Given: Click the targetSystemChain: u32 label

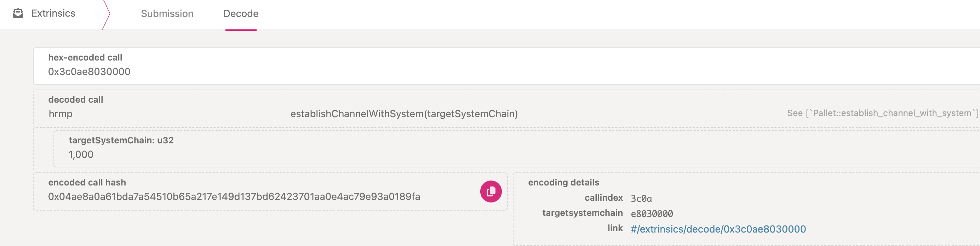Looking at the screenshot, I should (x=121, y=140).
